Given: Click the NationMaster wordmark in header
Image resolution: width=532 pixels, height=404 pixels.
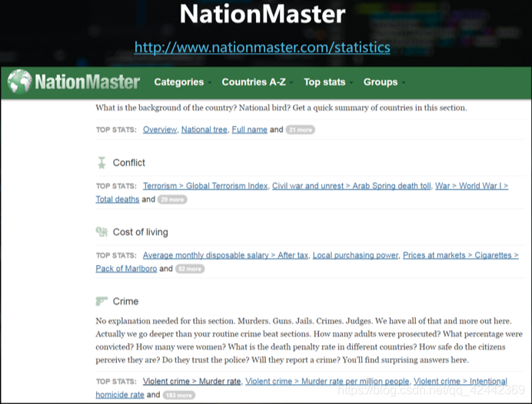Looking at the screenshot, I should coord(87,82).
